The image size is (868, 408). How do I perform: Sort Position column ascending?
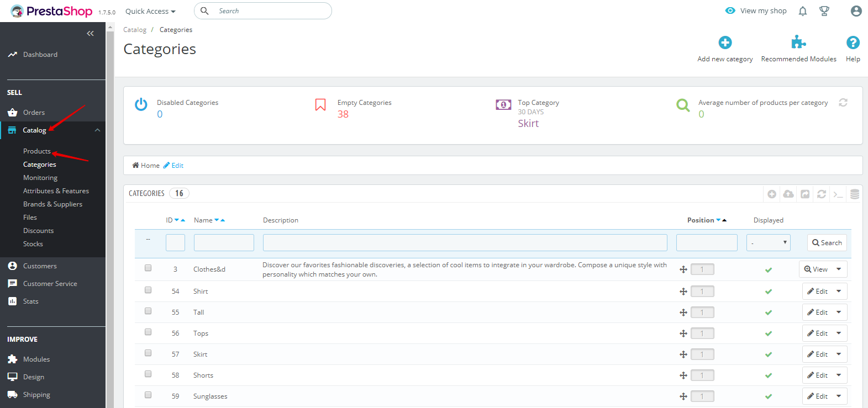click(724, 220)
